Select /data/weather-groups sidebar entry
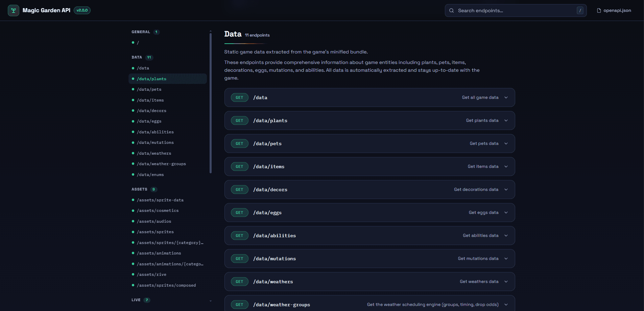The width and height of the screenshot is (644, 311). tap(168, 164)
